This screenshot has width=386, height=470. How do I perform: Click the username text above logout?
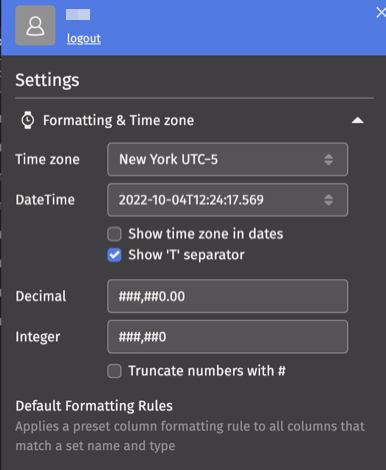[78, 15]
